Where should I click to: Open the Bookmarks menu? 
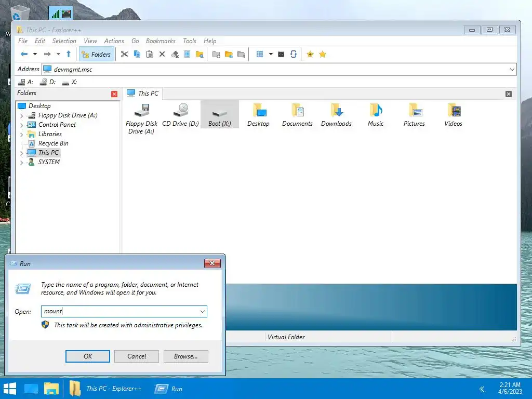(x=161, y=41)
